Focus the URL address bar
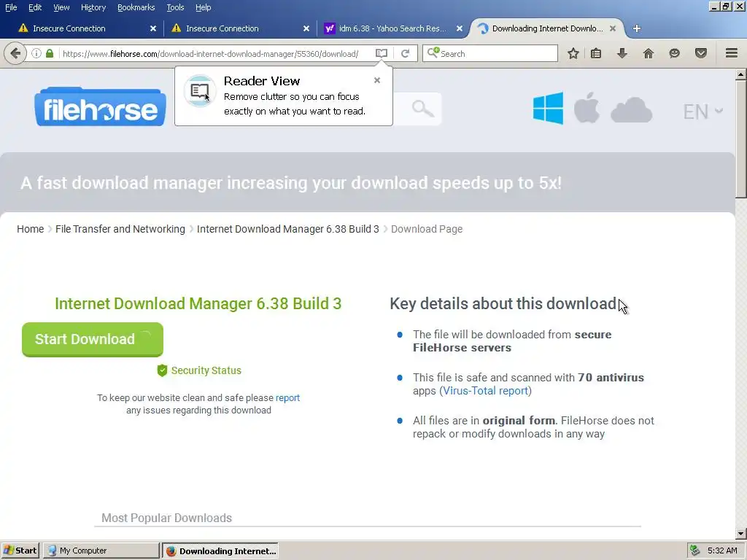The width and height of the screenshot is (747, 560). pos(211,53)
